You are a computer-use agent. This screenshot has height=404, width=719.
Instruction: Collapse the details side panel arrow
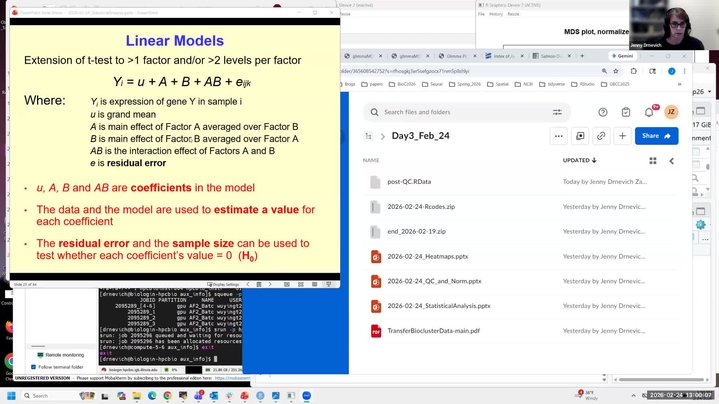click(x=671, y=160)
